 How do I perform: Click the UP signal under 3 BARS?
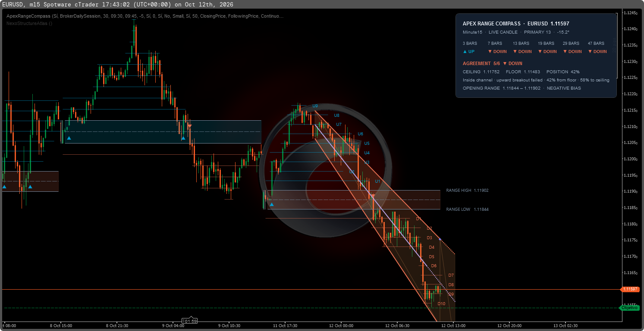(x=468, y=52)
